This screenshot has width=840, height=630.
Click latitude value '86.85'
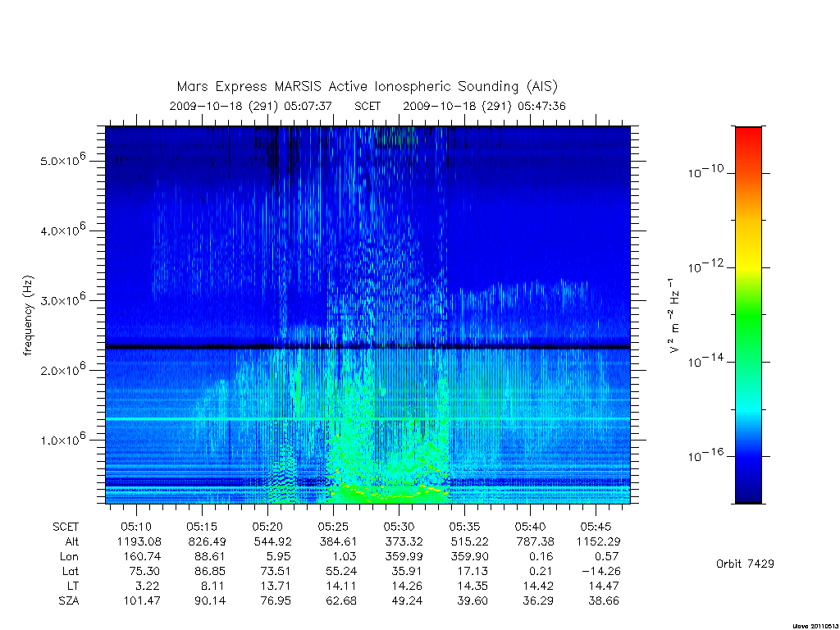(x=210, y=571)
